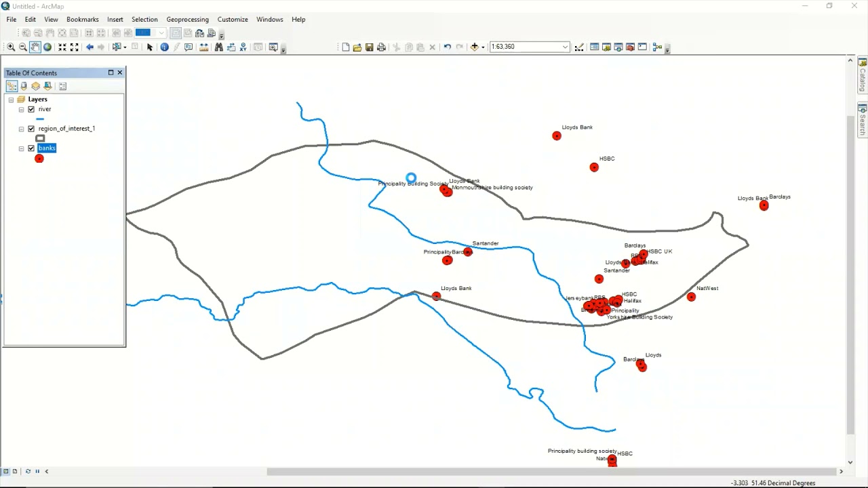Screen dimensions: 868x488
Task: Select the Zoom In tool
Action: click(11, 47)
